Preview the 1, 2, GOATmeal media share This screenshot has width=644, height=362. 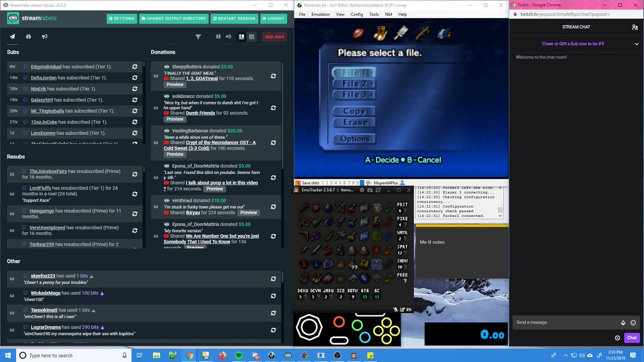click(175, 85)
